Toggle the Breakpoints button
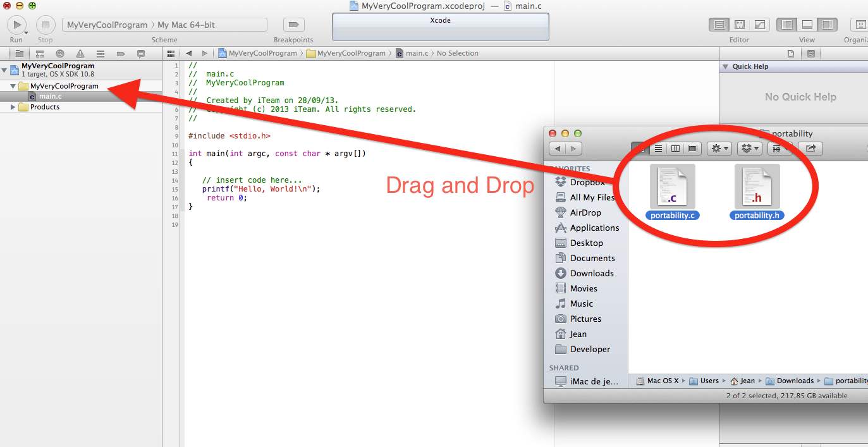Viewport: 868px width, 447px height. (x=293, y=25)
